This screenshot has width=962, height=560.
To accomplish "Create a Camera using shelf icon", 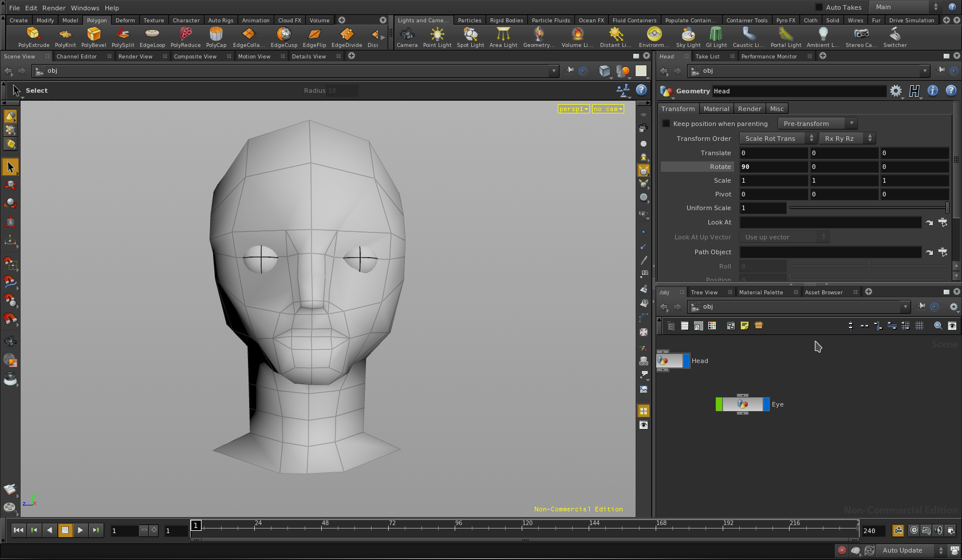I will click(x=407, y=34).
